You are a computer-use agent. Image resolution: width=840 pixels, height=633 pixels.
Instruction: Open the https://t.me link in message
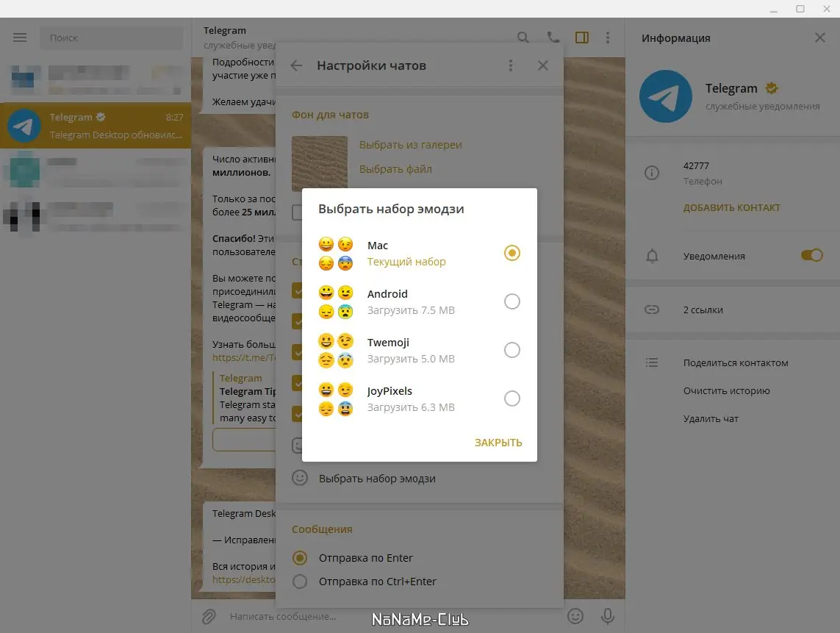tap(244, 357)
